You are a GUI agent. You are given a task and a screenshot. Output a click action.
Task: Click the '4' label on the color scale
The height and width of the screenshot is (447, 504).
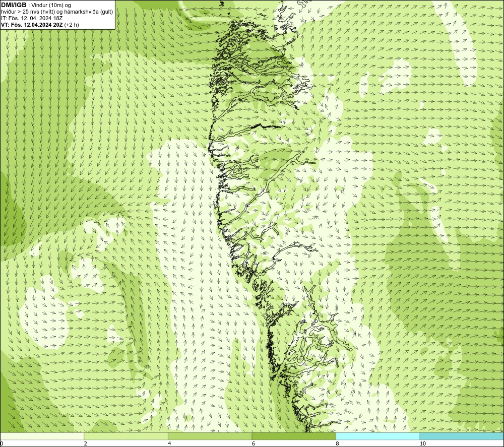(x=169, y=443)
